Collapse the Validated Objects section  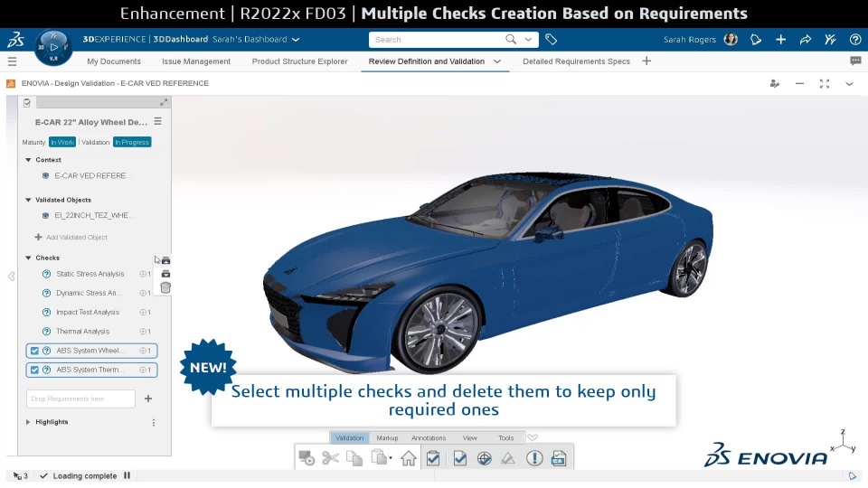28,200
